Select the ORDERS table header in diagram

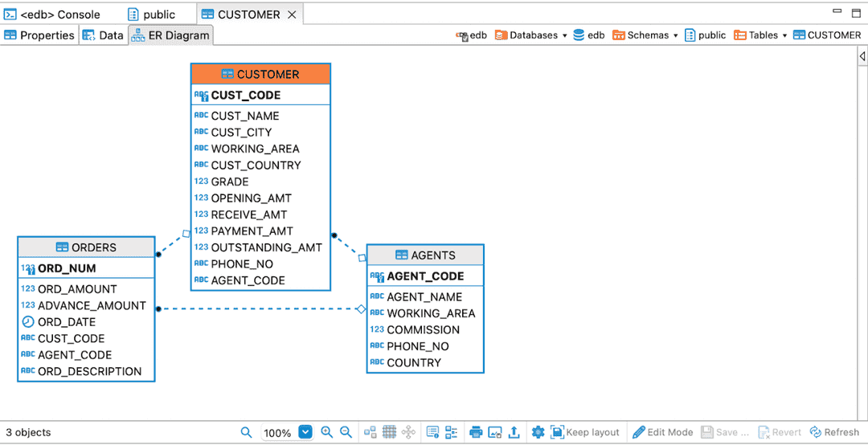(x=86, y=247)
